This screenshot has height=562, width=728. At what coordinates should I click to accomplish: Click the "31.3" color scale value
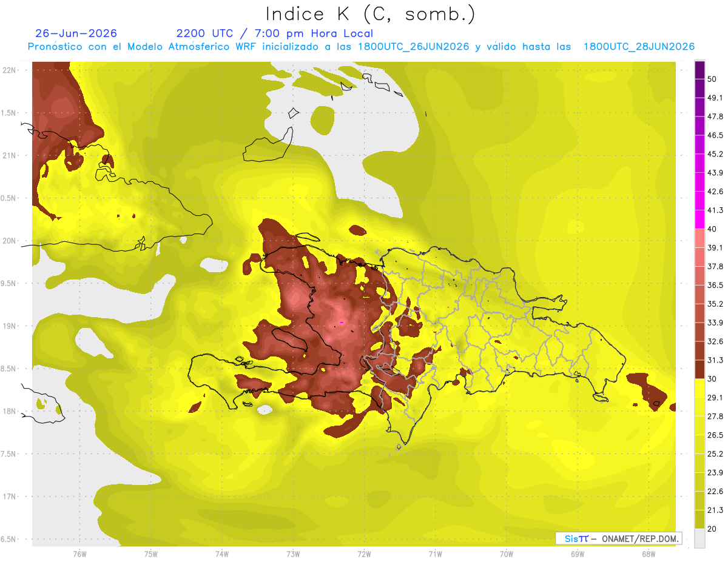coord(715,360)
